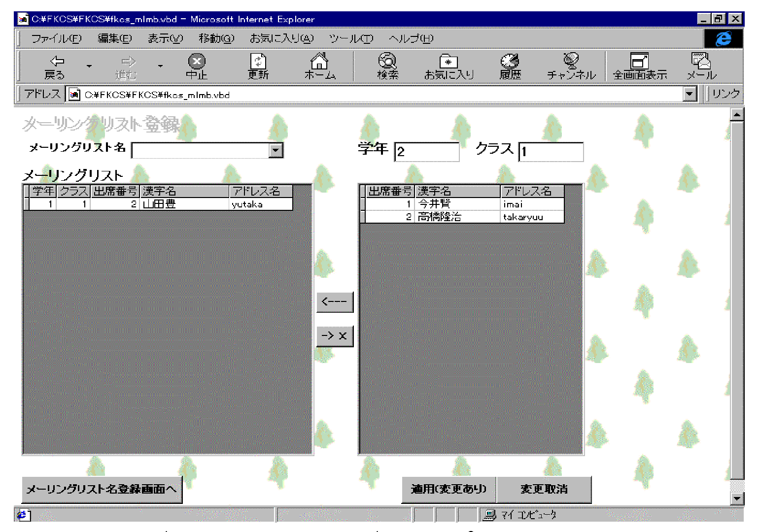The image size is (759, 532).
Task: Click the 適用(変更あり) button
Action: [x=448, y=489]
